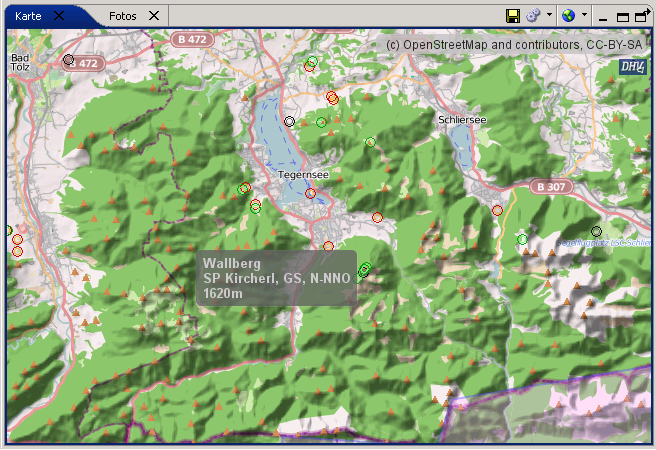Click the B 307 road shield

click(x=551, y=187)
